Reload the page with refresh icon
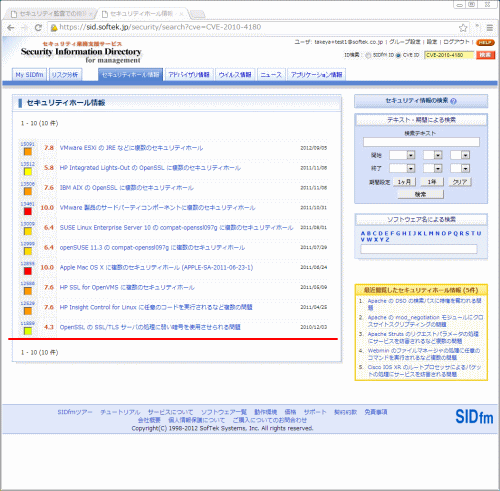Viewport: 500px width, 491px height. tap(38, 27)
